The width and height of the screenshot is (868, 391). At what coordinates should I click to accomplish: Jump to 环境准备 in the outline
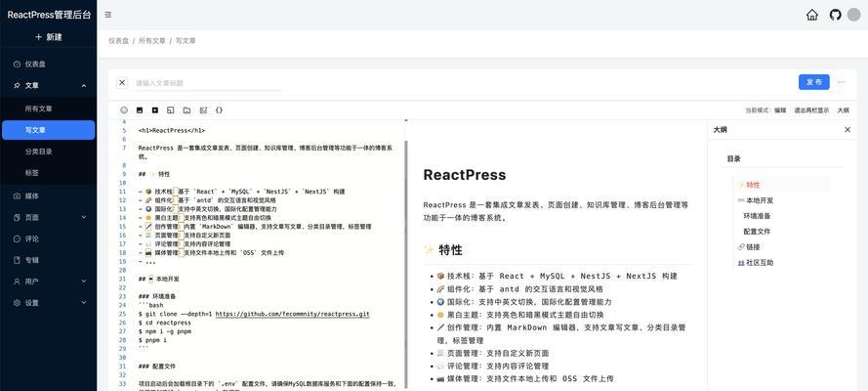[757, 216]
